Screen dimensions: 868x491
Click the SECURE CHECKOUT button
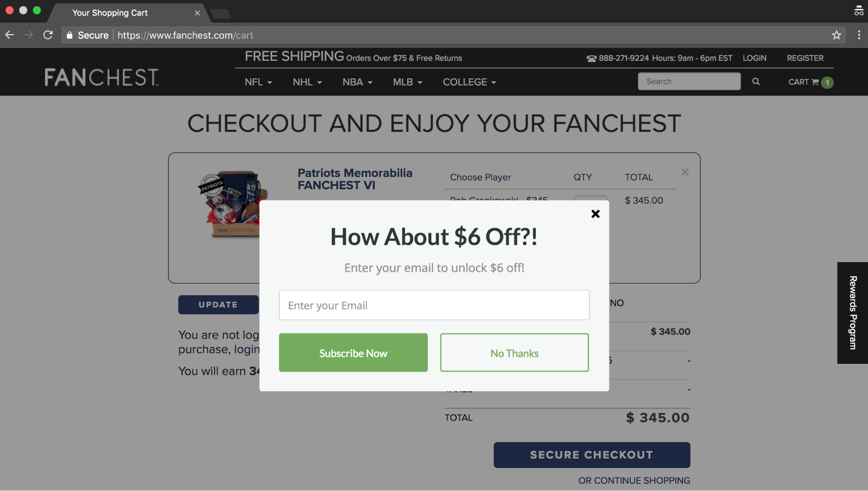(591, 455)
